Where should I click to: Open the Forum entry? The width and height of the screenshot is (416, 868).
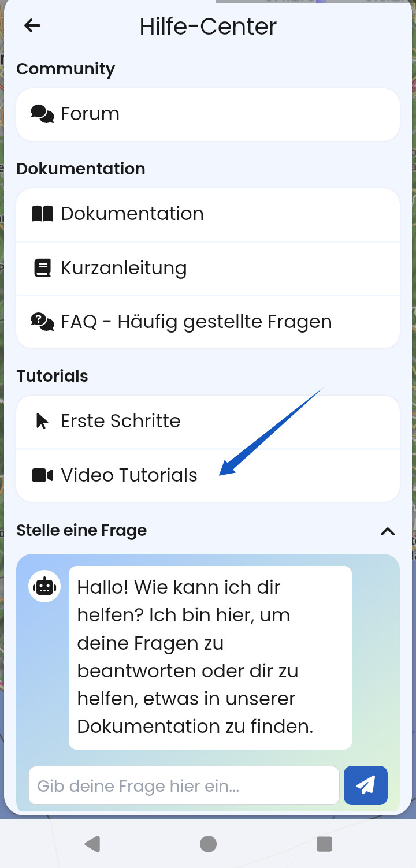tap(208, 114)
